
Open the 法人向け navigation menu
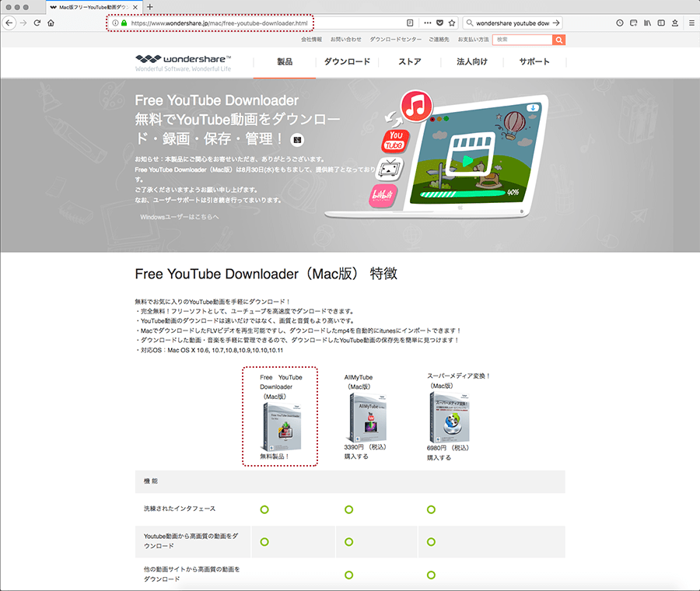(472, 61)
